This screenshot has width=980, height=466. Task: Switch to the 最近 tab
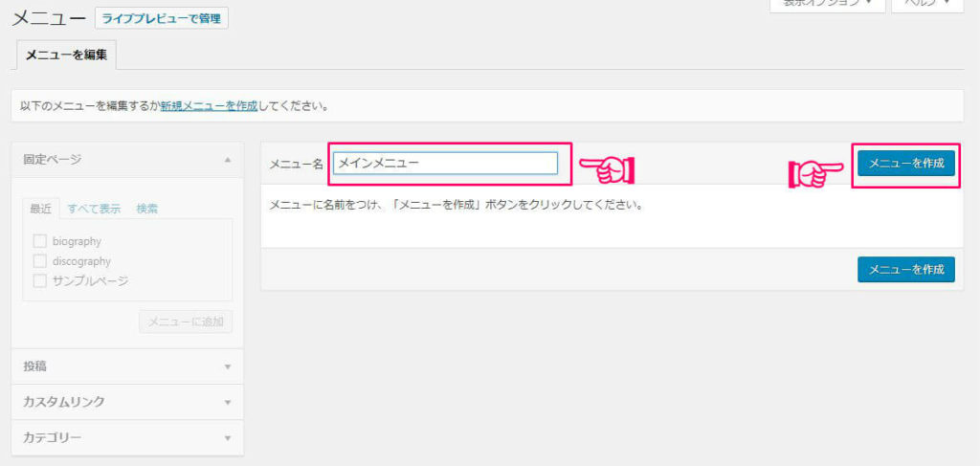pos(41,209)
